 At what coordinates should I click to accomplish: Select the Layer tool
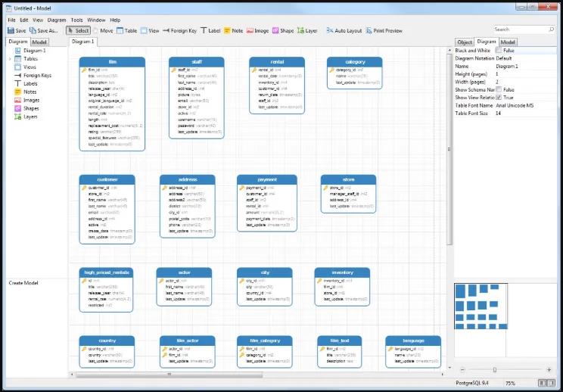click(x=307, y=30)
